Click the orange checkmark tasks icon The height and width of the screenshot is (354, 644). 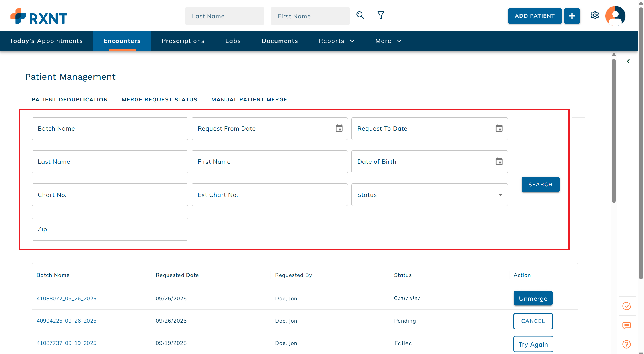click(x=627, y=306)
